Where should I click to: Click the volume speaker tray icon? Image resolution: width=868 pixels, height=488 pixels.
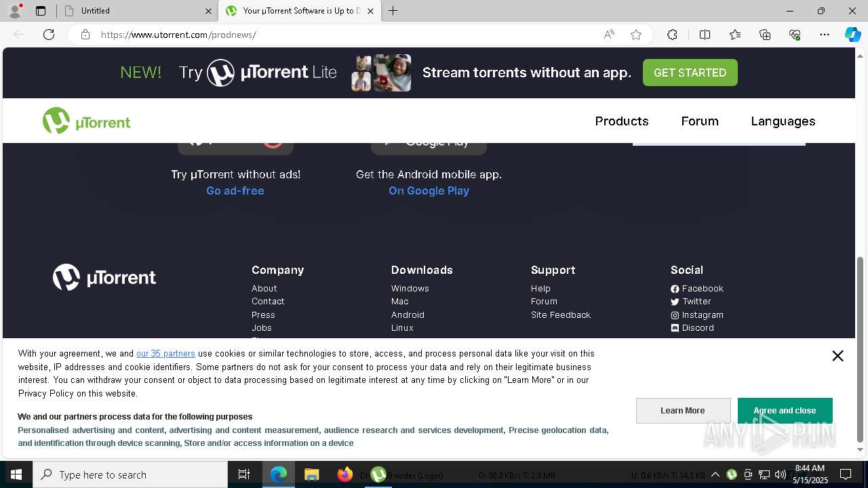pyautogui.click(x=781, y=474)
